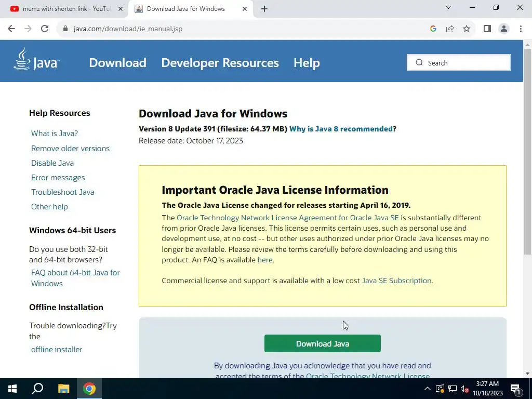Image resolution: width=532 pixels, height=399 pixels.
Task: Open taskbar clock showing 3:27 AM
Action: pyautogui.click(x=487, y=389)
